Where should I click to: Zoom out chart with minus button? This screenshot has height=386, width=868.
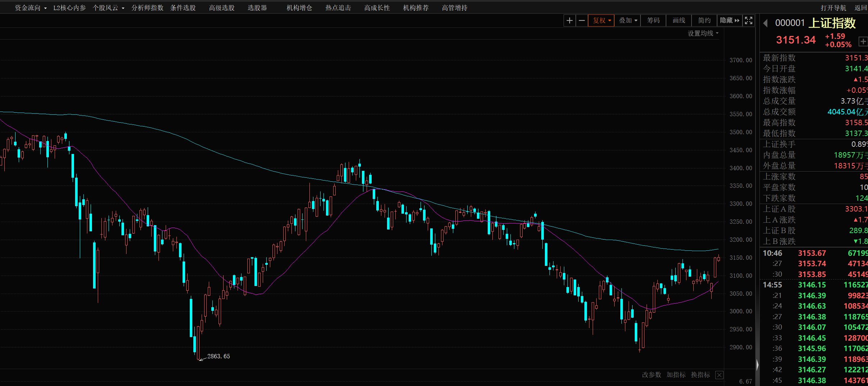pos(582,21)
